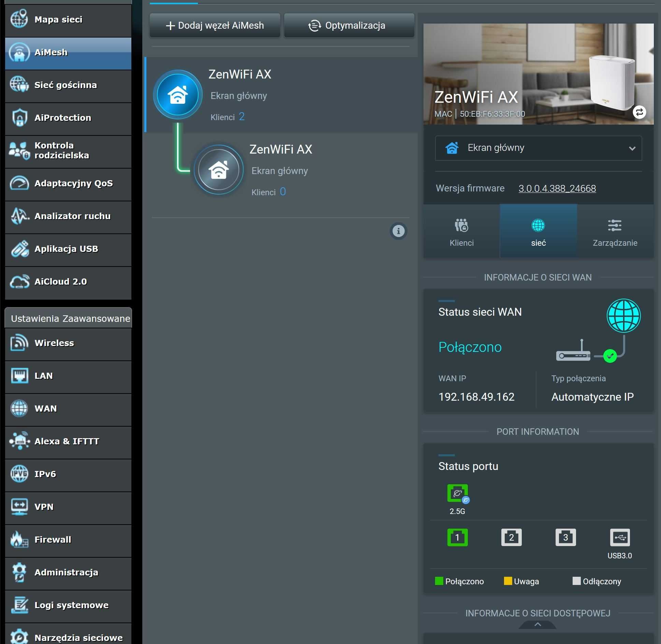Click the swap icon on the ZenWiFi AX image

pos(639,112)
